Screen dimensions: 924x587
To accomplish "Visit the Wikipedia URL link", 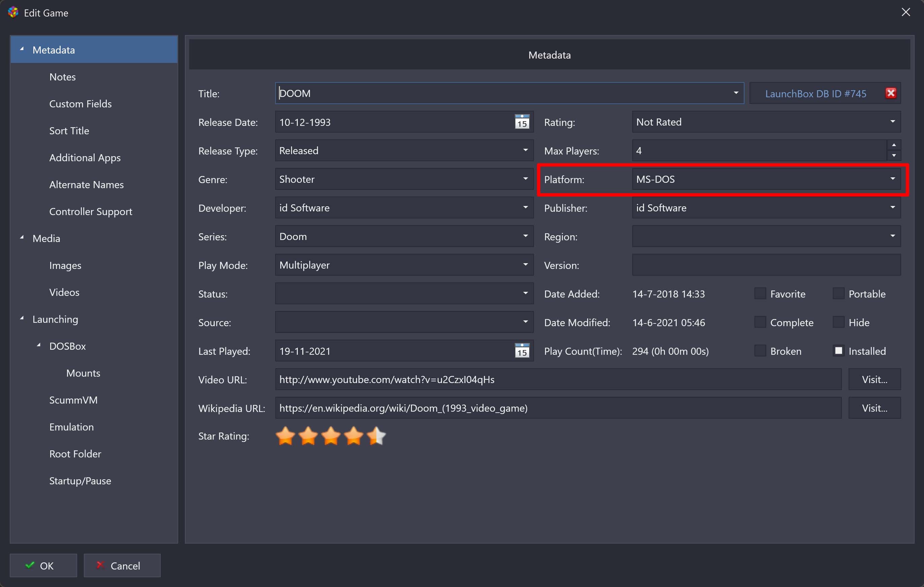I will click(x=874, y=408).
